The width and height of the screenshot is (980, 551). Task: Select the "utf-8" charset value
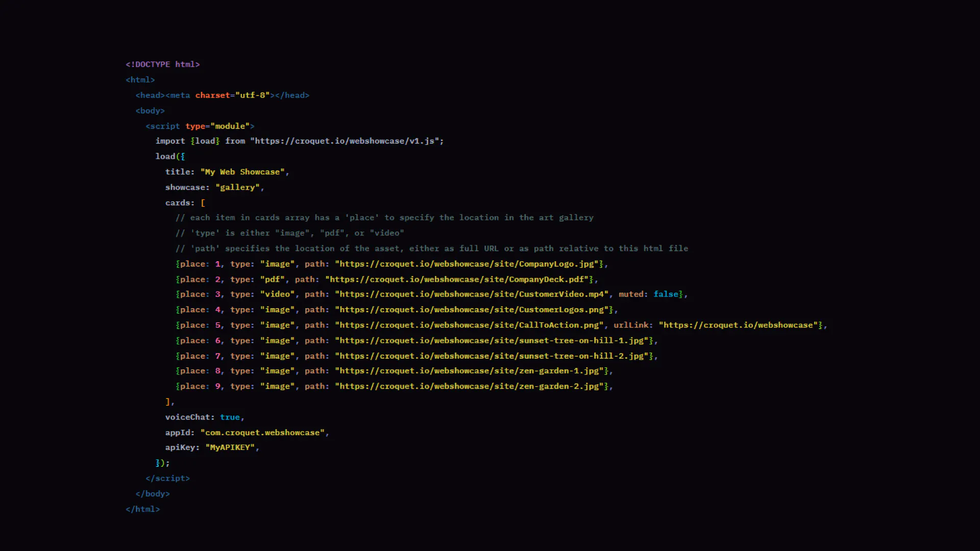pyautogui.click(x=253, y=95)
